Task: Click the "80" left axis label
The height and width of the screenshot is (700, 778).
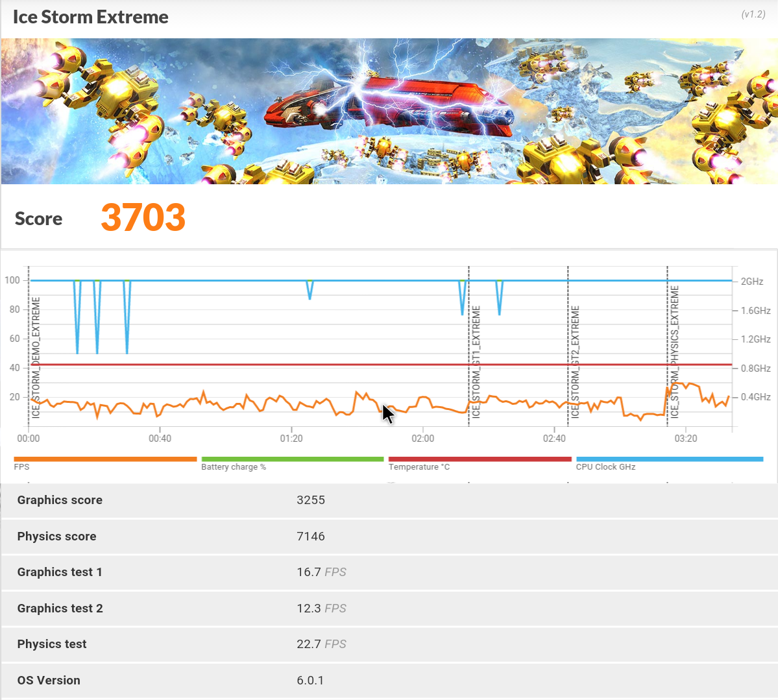Action: coord(15,309)
